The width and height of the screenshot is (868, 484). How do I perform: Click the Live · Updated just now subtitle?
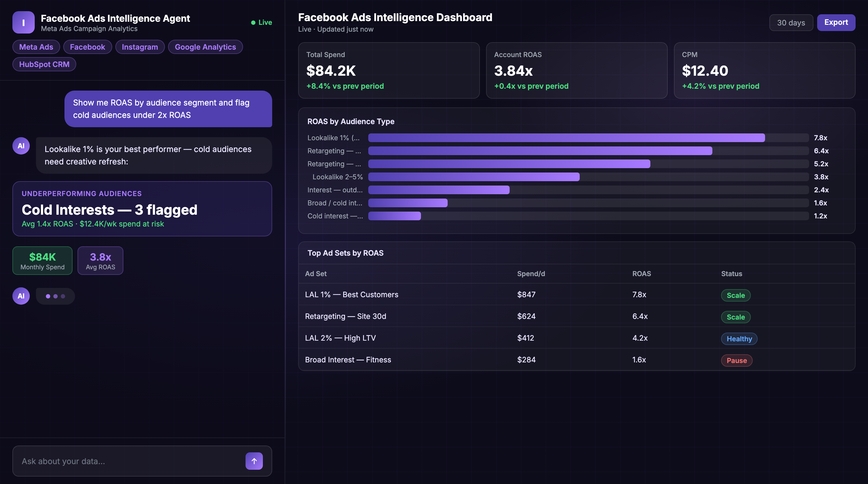point(336,29)
